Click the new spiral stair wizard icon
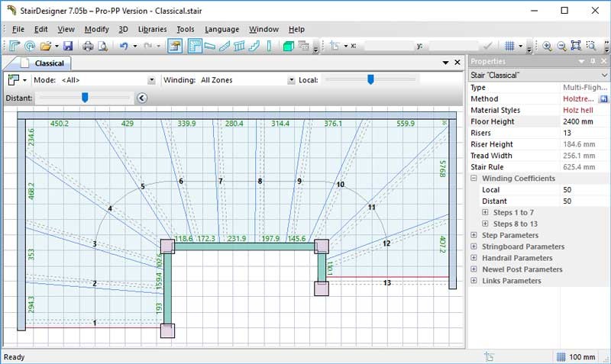611x364 pixels. [30, 46]
